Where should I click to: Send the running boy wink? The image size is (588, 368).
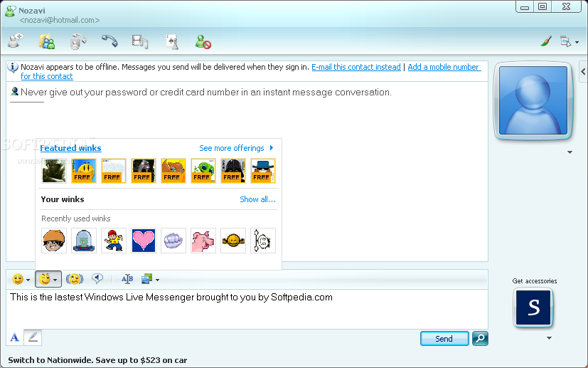pyautogui.click(x=114, y=241)
